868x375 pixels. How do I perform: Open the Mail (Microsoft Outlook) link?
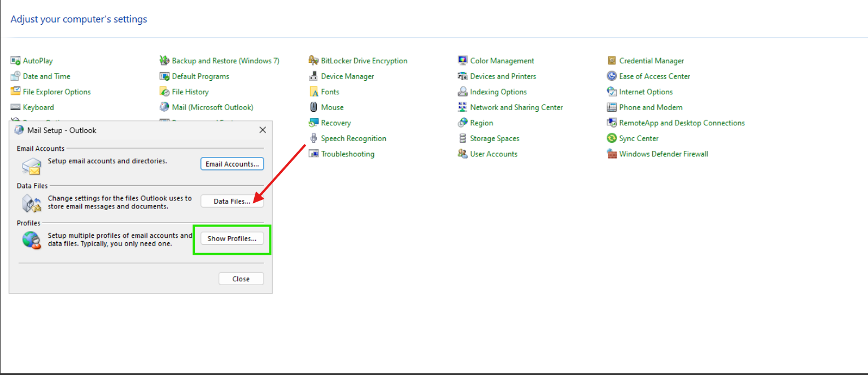pyautogui.click(x=213, y=107)
